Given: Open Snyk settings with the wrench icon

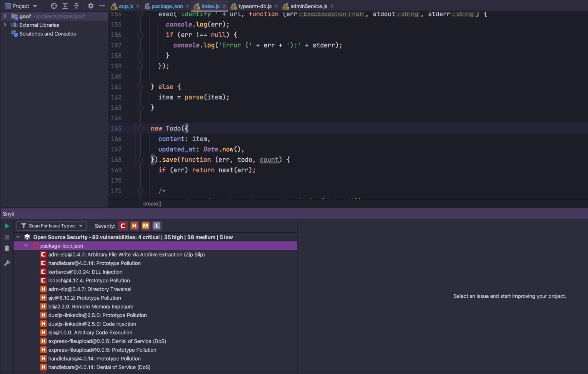Looking at the screenshot, I should (7, 263).
